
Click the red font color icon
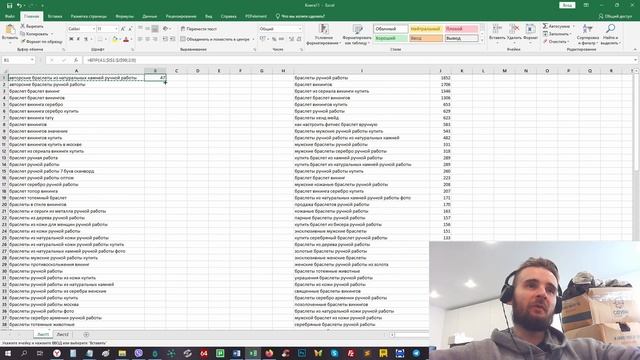(x=126, y=39)
